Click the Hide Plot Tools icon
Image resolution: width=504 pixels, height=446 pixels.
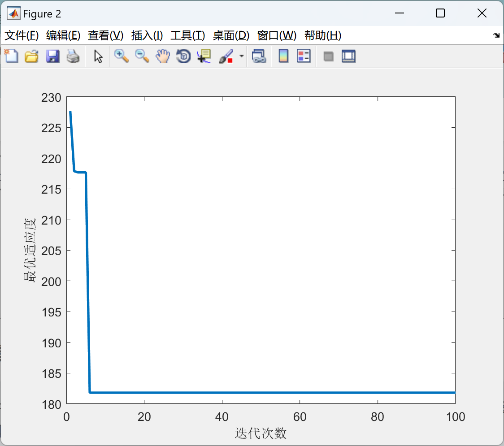pos(328,56)
